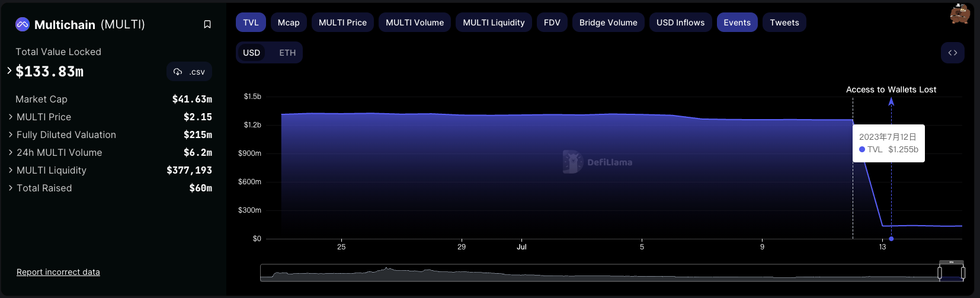
Task: Click the $1.5b y-axis label
Action: (252, 96)
